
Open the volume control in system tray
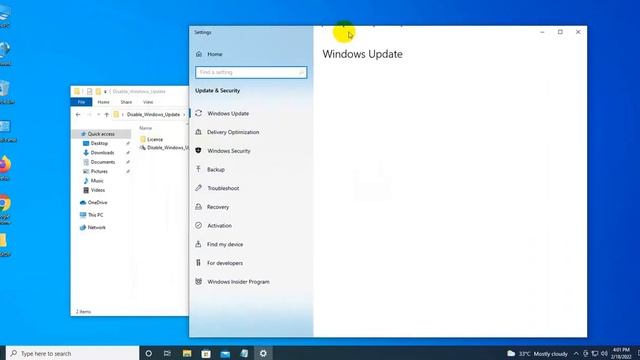click(604, 353)
